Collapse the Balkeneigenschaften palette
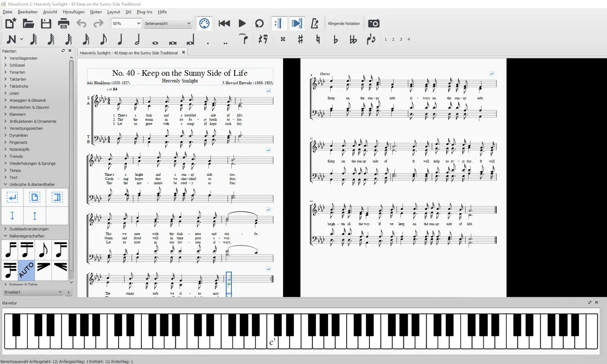The image size is (607, 364). tap(27, 236)
